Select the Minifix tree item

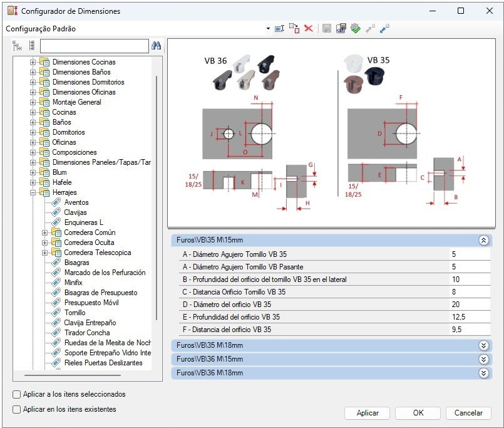pos(73,283)
